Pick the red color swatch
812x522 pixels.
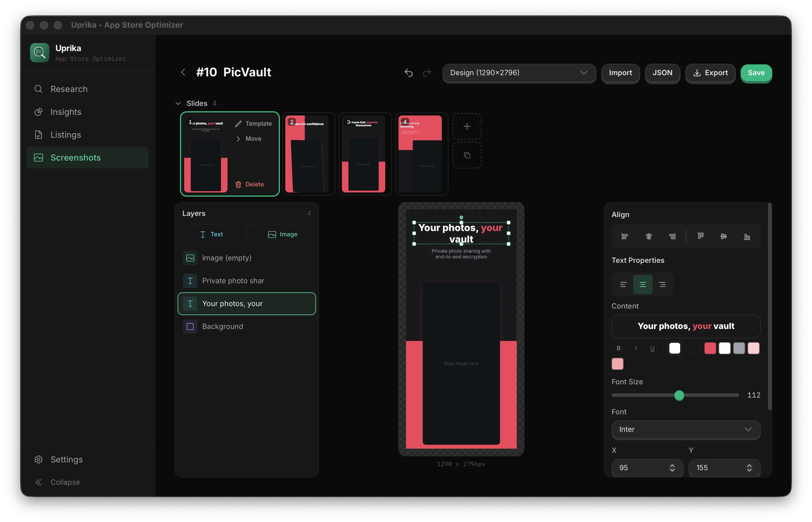(x=710, y=348)
